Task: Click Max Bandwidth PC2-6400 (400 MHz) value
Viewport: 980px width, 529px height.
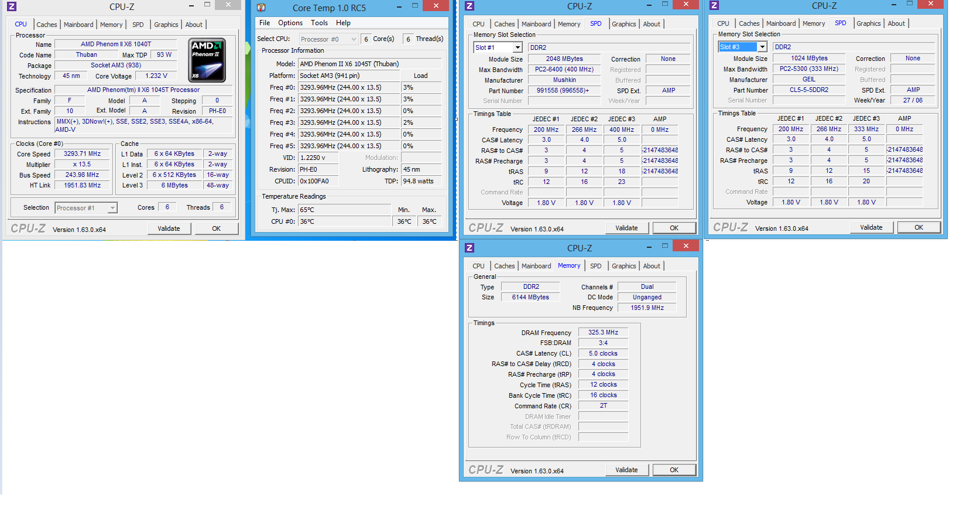Action: 564,69
